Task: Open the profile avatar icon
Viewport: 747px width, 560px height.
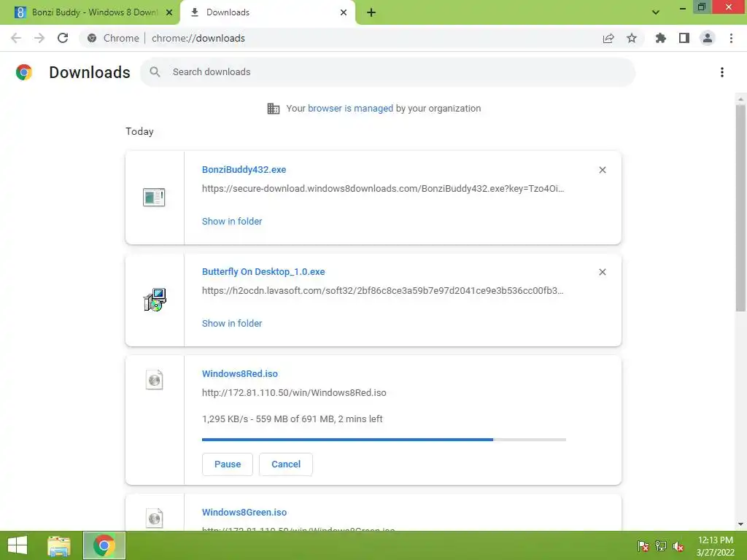Action: pyautogui.click(x=708, y=38)
